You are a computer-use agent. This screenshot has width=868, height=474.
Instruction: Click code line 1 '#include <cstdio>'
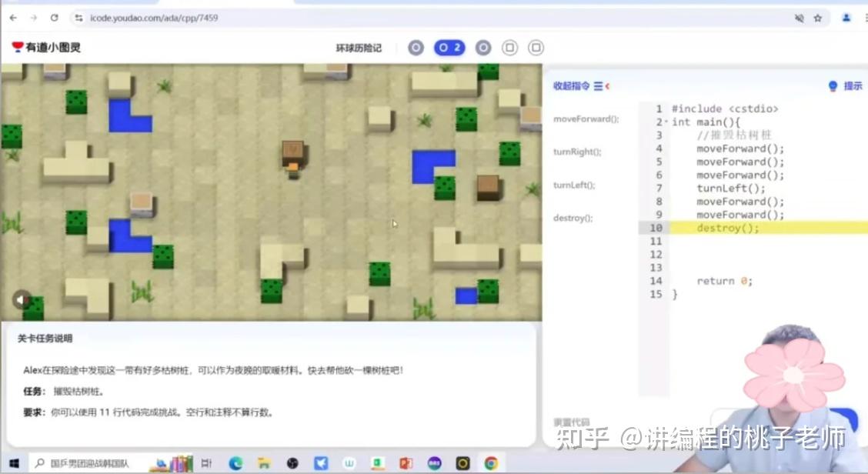coord(725,108)
